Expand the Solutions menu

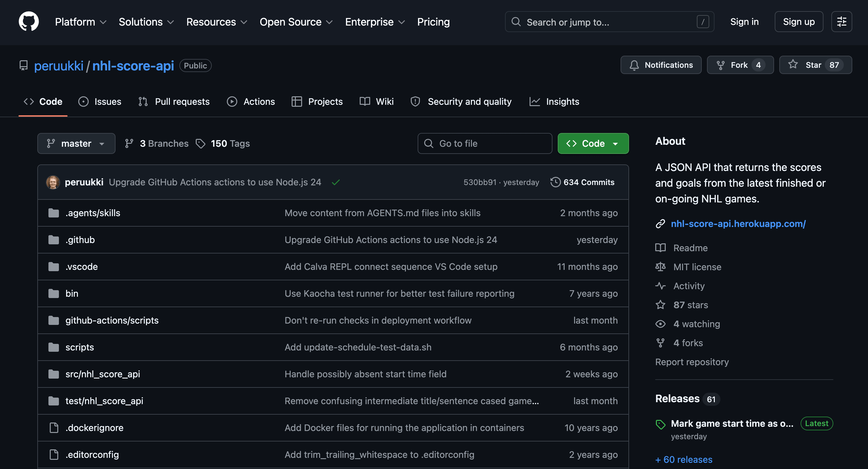(146, 22)
